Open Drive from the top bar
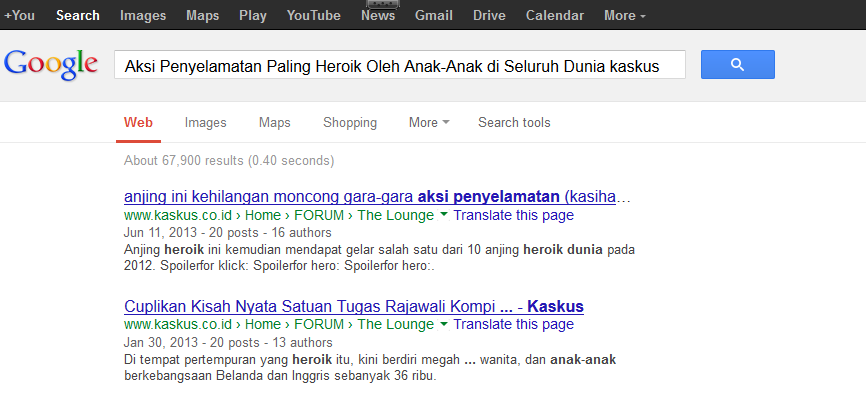The width and height of the screenshot is (866, 410). [x=489, y=15]
